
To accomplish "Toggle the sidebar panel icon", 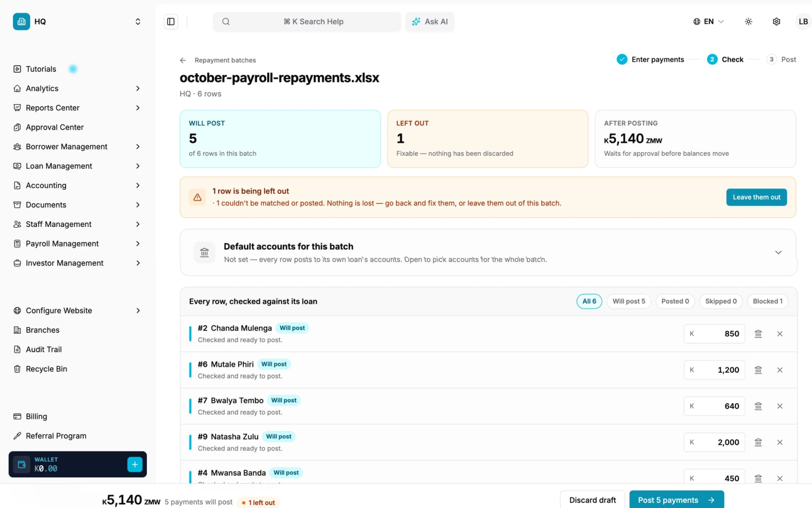I will (171, 22).
